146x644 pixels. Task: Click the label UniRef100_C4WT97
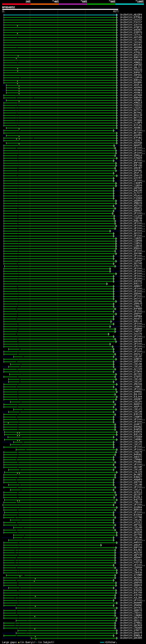(x=131, y=331)
